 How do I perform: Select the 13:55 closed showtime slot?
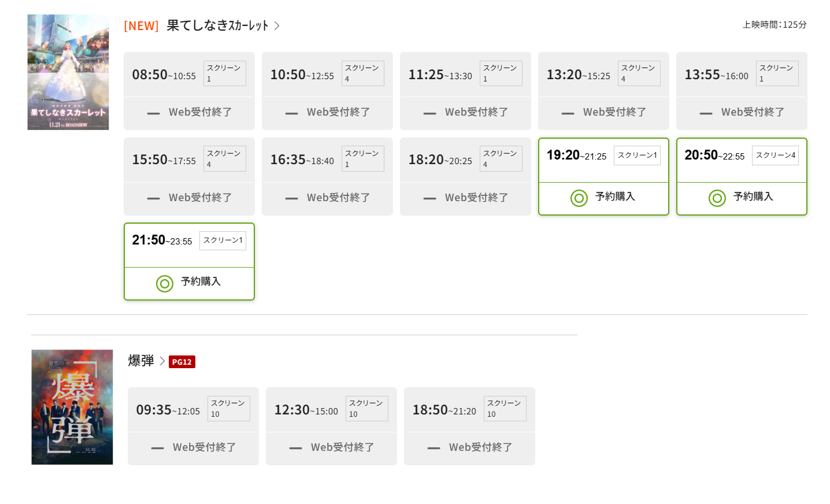tap(742, 91)
